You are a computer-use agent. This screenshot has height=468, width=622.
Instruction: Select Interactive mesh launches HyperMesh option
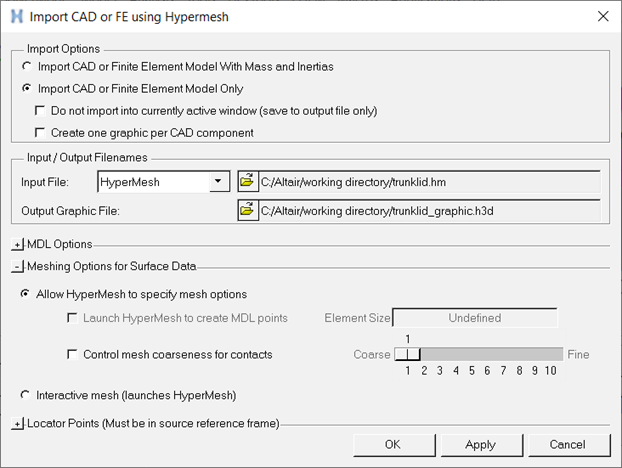click(27, 394)
